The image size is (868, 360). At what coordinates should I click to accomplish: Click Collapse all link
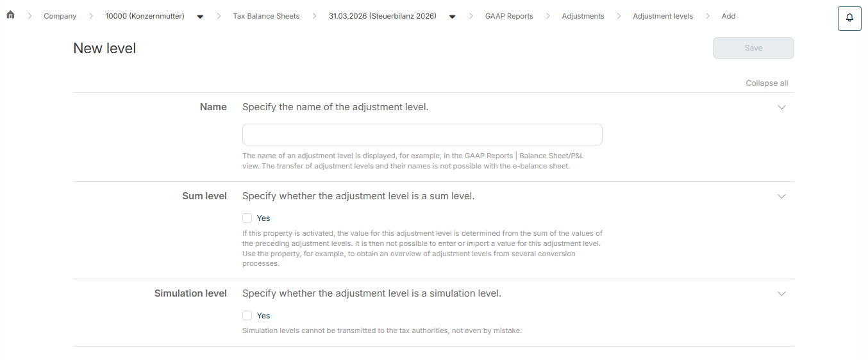767,83
